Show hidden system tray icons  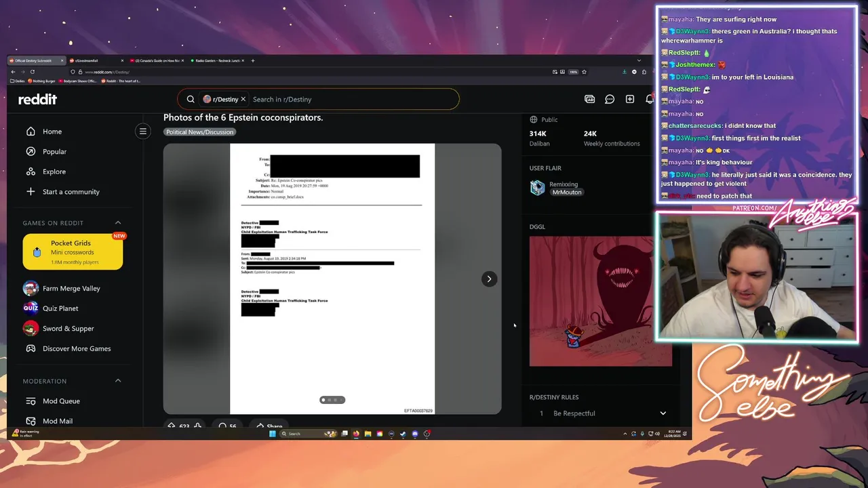[625, 434]
